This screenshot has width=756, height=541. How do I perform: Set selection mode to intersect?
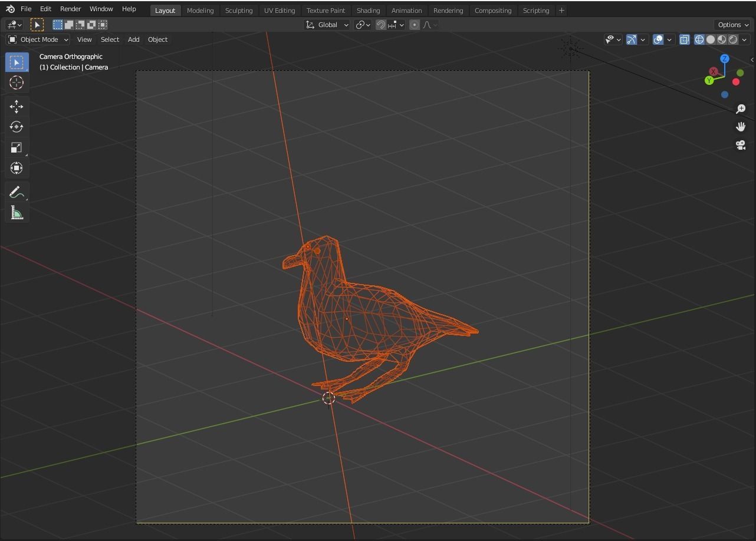[103, 25]
